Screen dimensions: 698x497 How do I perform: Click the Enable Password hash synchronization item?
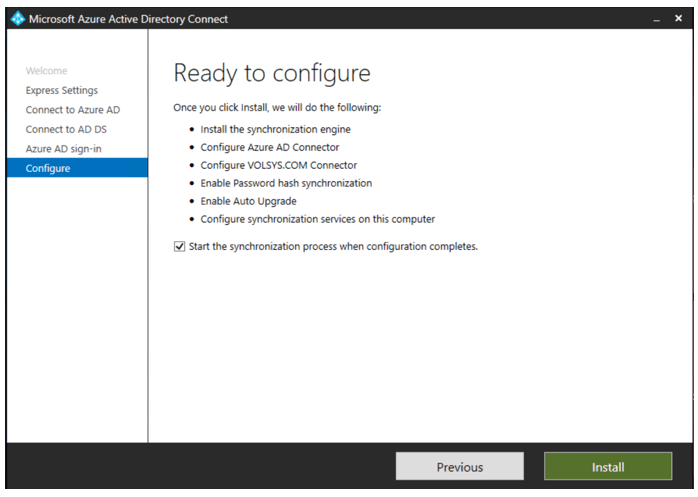pos(286,183)
